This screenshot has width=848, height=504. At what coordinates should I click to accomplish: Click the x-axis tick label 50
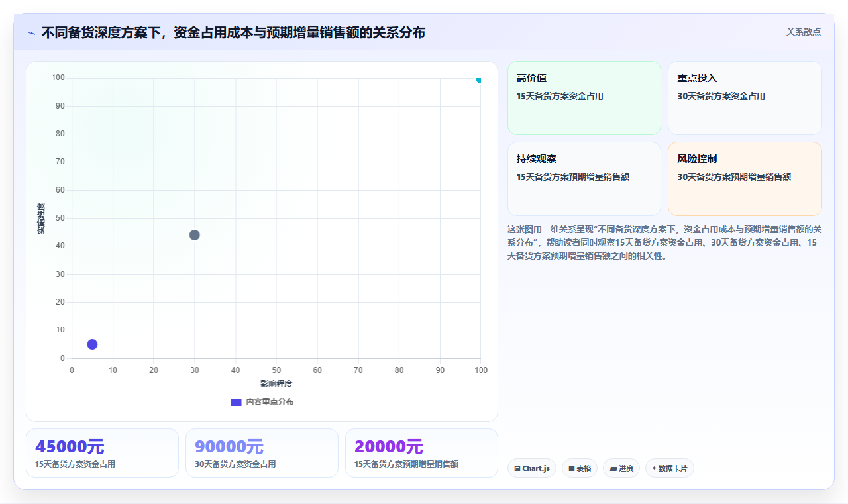(x=276, y=370)
